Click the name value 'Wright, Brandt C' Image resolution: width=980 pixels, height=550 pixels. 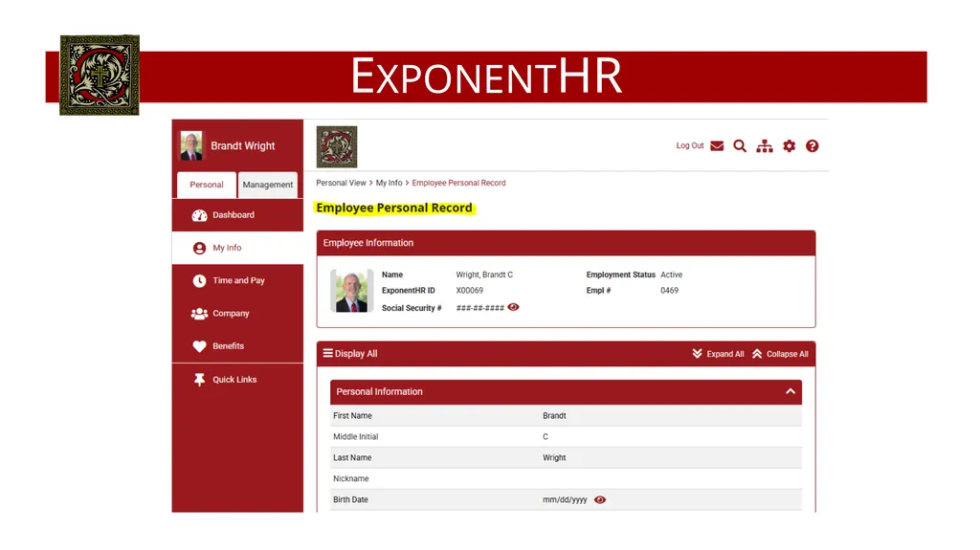[x=484, y=275]
